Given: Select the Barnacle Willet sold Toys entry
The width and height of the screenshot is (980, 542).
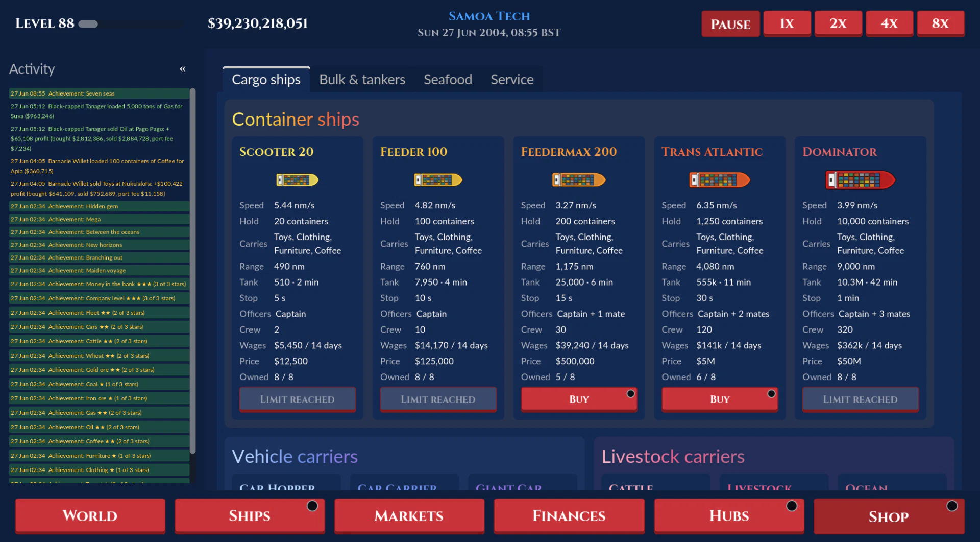Looking at the screenshot, I should pyautogui.click(x=99, y=188).
